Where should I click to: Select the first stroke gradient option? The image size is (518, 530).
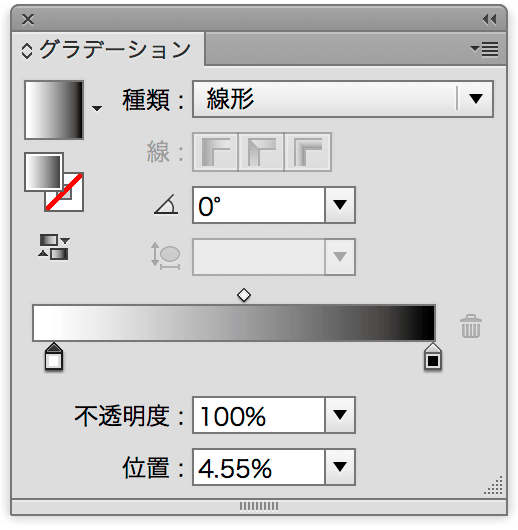coord(215,152)
